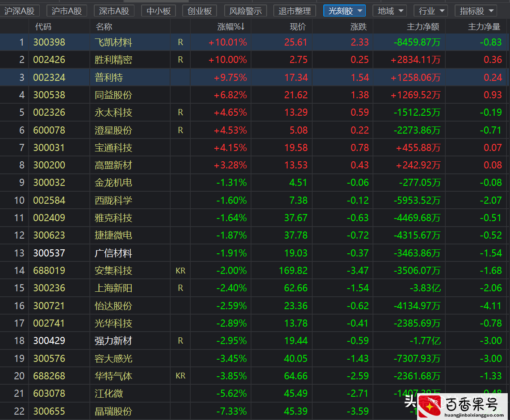Click the +10.01% change value

228,42
